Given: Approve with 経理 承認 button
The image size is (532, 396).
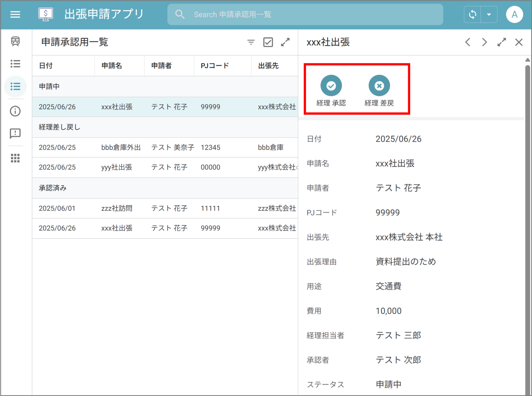Looking at the screenshot, I should pyautogui.click(x=331, y=91).
